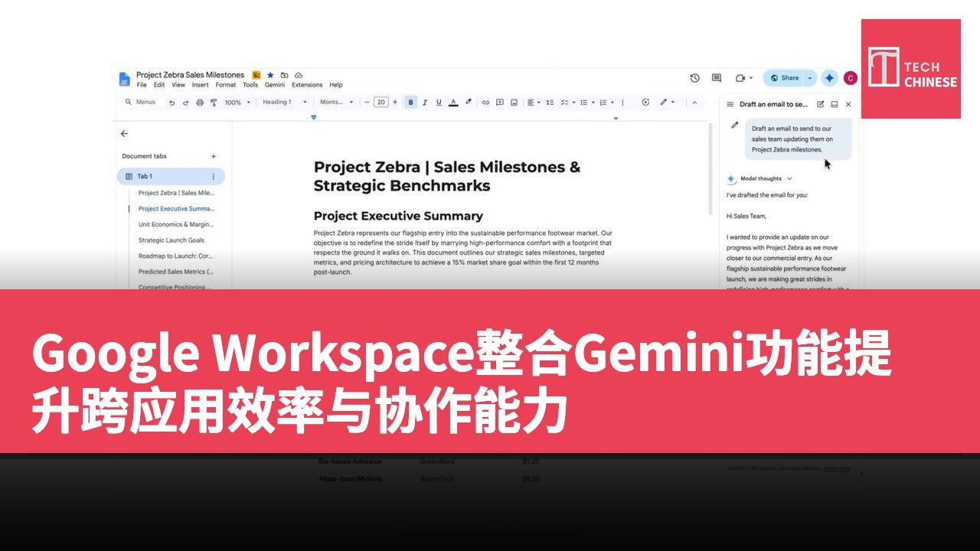Click the Share button
980x551 pixels.
click(x=784, y=78)
